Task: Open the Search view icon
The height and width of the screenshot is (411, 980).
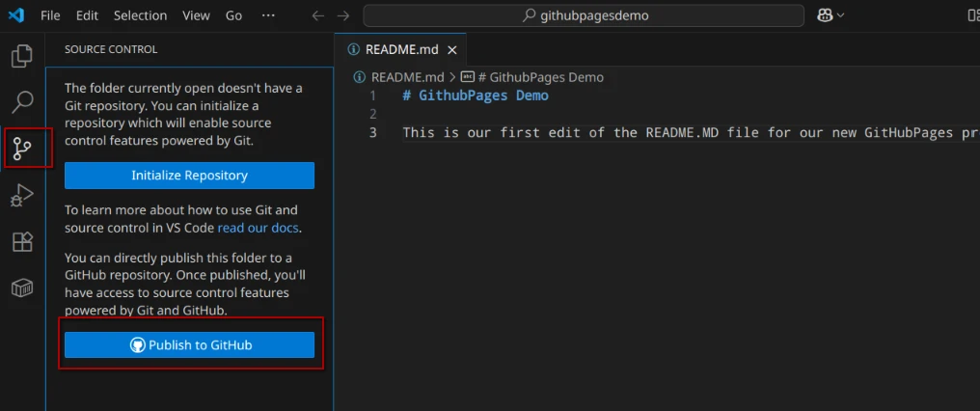Action: 21,101
